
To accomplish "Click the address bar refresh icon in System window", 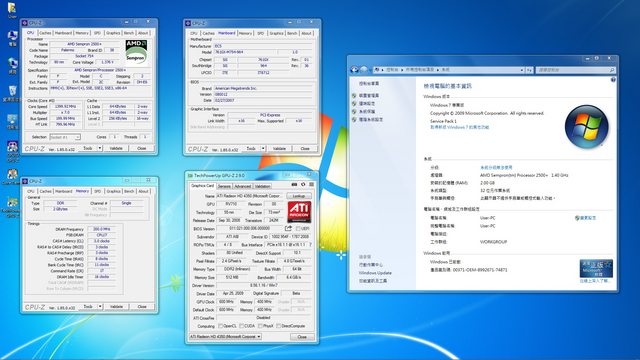I will click(x=529, y=70).
